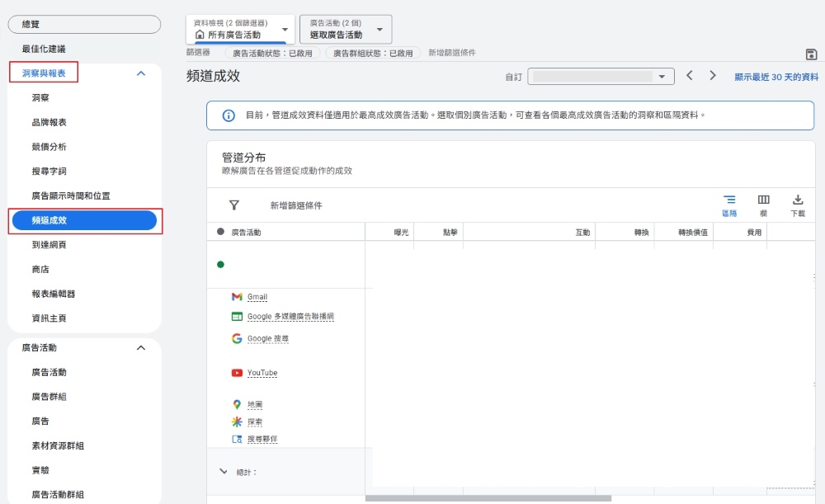Click the filter funnel icon
Image resolution: width=825 pixels, height=504 pixels.
235,204
